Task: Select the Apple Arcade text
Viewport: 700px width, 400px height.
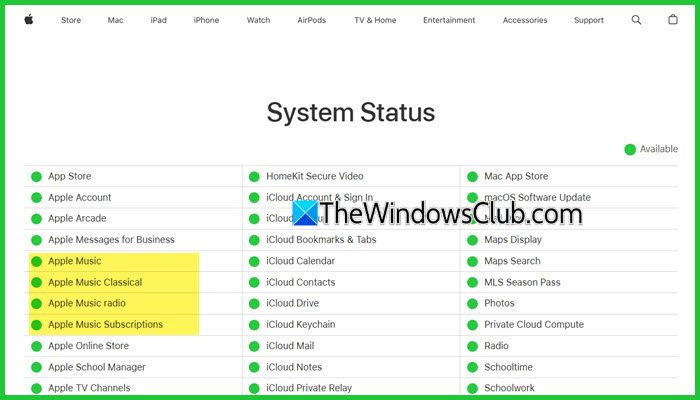Action: [x=77, y=219]
